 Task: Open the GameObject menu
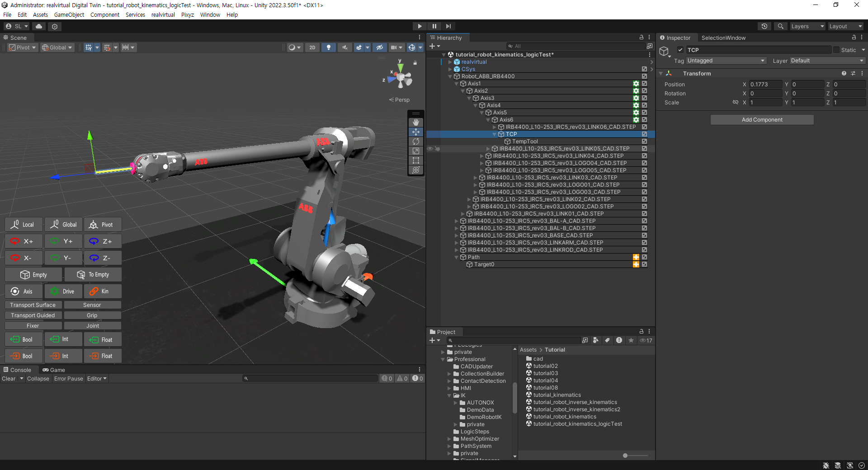click(69, 14)
